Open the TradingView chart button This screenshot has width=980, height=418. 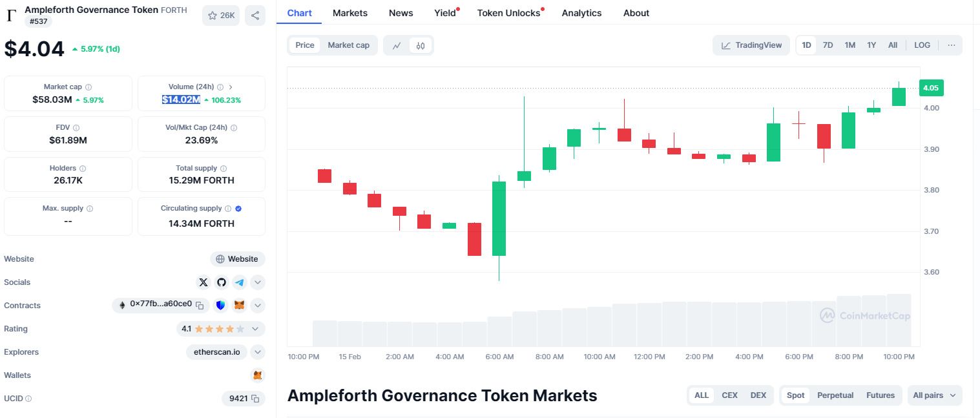click(751, 45)
